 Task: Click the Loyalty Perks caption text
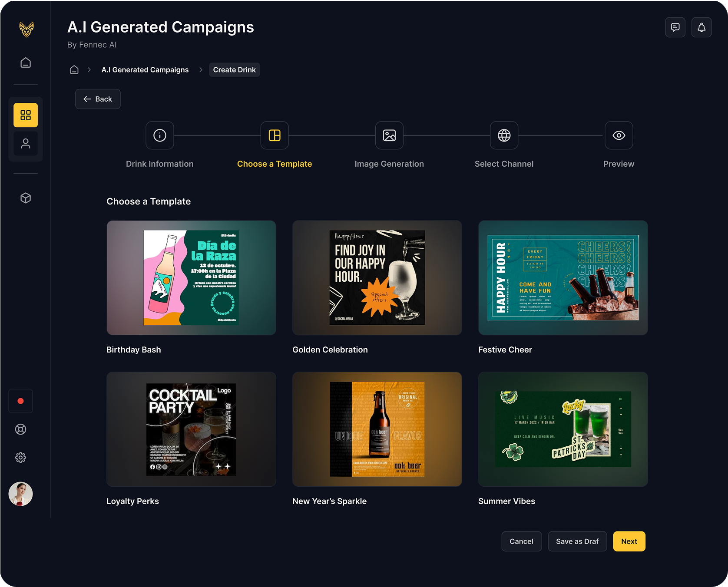132,501
